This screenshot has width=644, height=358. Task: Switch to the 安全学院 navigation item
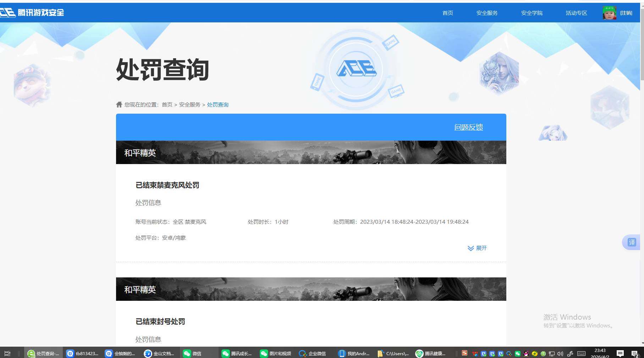click(532, 12)
